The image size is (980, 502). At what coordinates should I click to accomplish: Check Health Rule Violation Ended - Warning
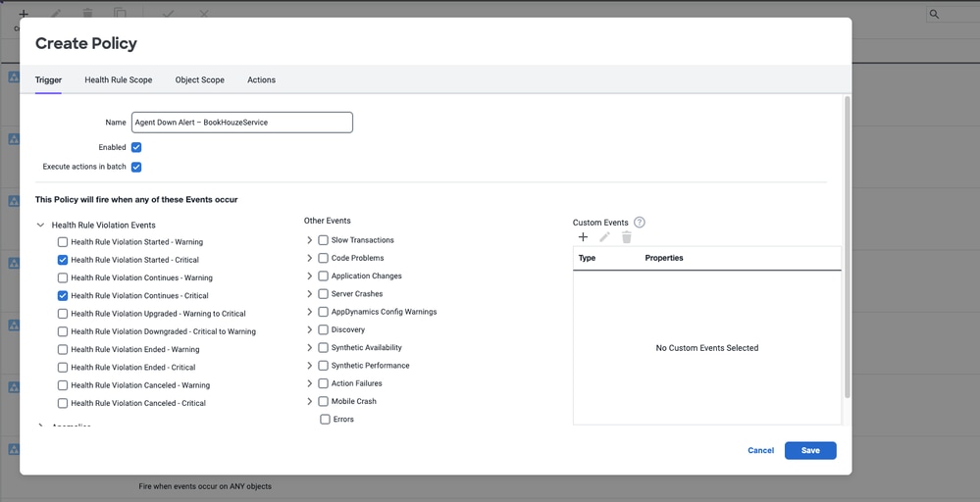pyautogui.click(x=63, y=349)
